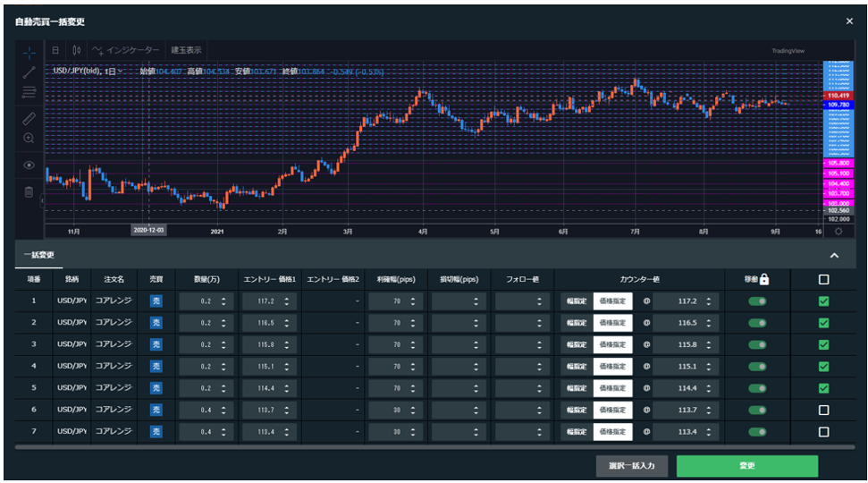Open chart settings gear icon
868x483 pixels.
click(839, 232)
